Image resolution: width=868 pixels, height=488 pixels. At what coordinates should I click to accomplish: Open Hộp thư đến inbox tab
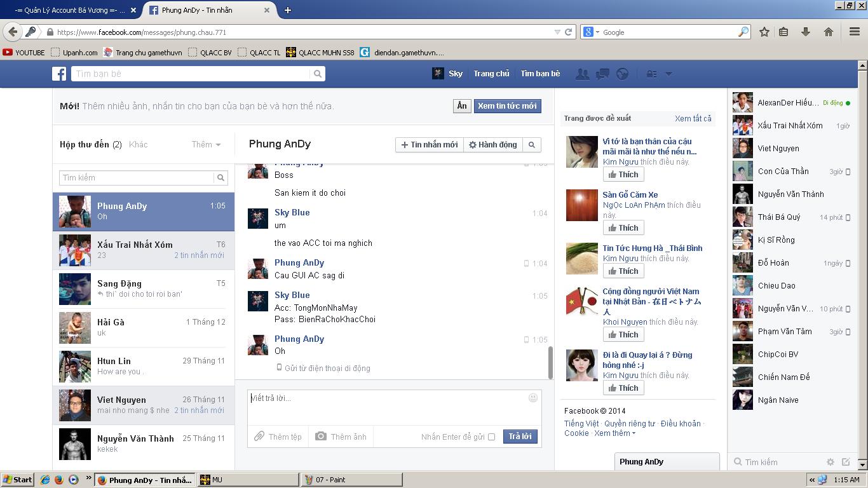pyautogui.click(x=91, y=144)
